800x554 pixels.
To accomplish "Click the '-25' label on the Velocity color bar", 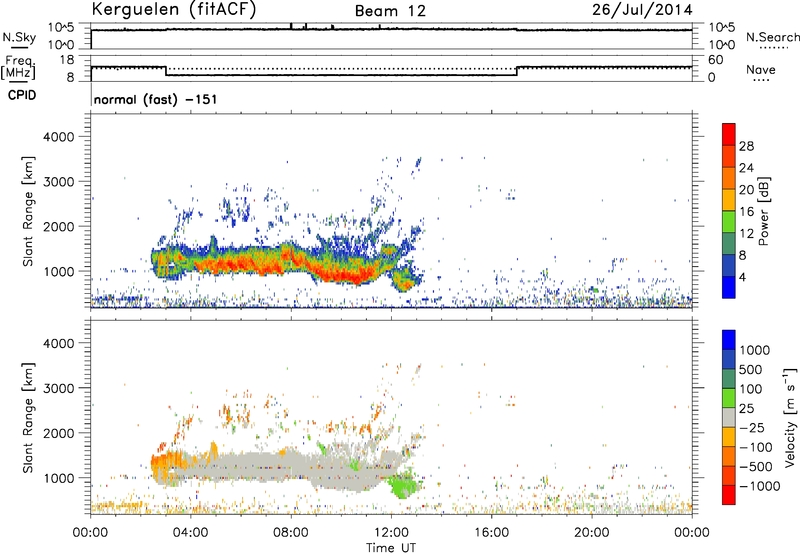I will tap(753, 428).
